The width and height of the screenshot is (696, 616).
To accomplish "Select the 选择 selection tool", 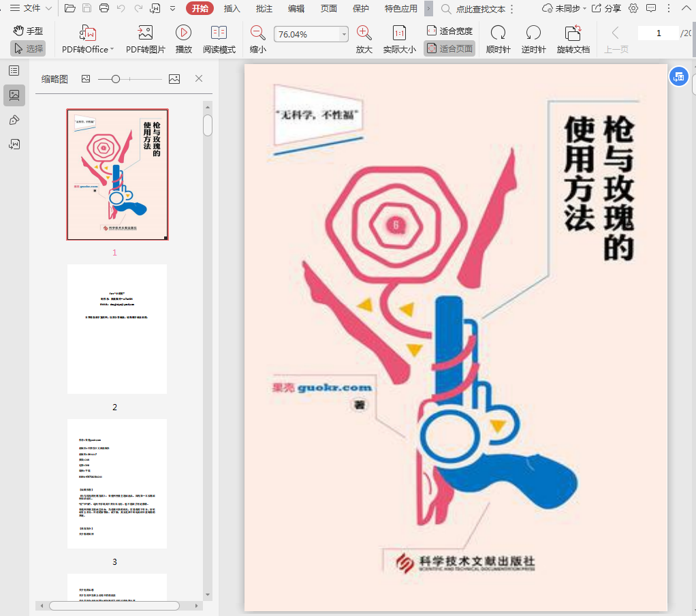I will [28, 48].
